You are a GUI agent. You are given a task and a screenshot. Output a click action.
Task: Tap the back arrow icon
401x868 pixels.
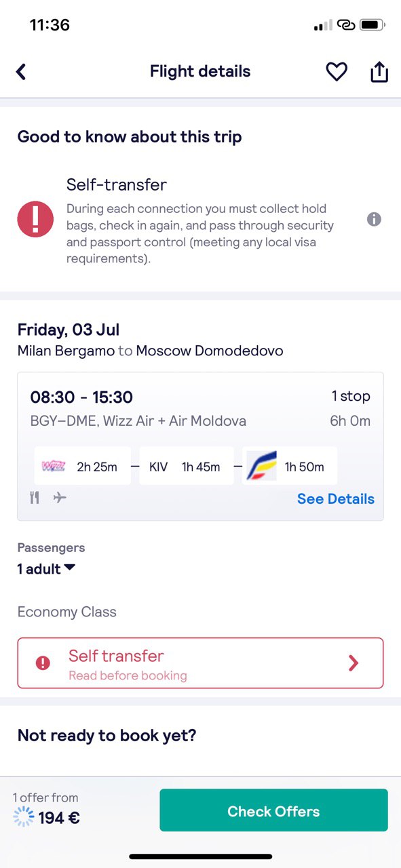pyautogui.click(x=21, y=72)
